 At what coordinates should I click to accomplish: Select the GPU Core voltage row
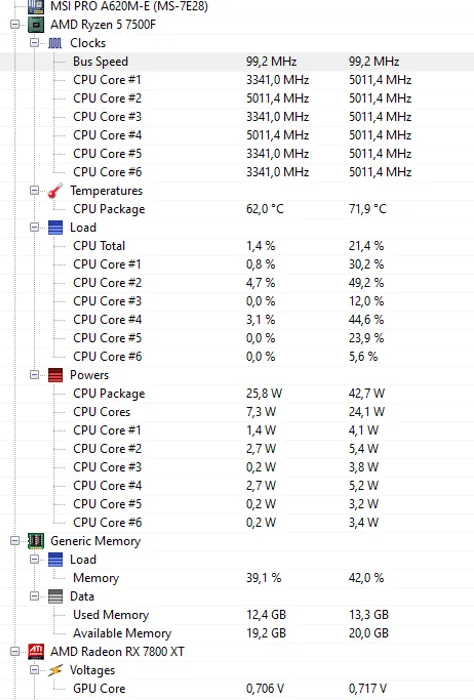[x=237, y=688]
